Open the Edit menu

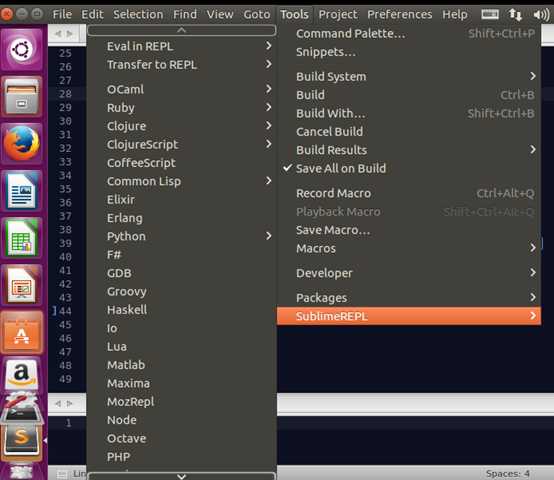click(x=92, y=14)
